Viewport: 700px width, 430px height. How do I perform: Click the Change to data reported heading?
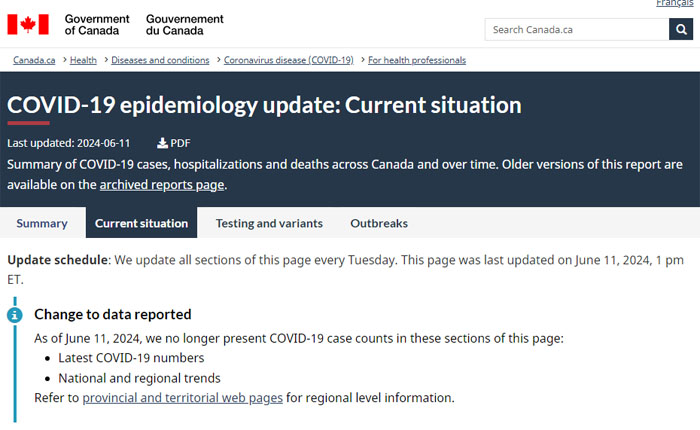113,314
